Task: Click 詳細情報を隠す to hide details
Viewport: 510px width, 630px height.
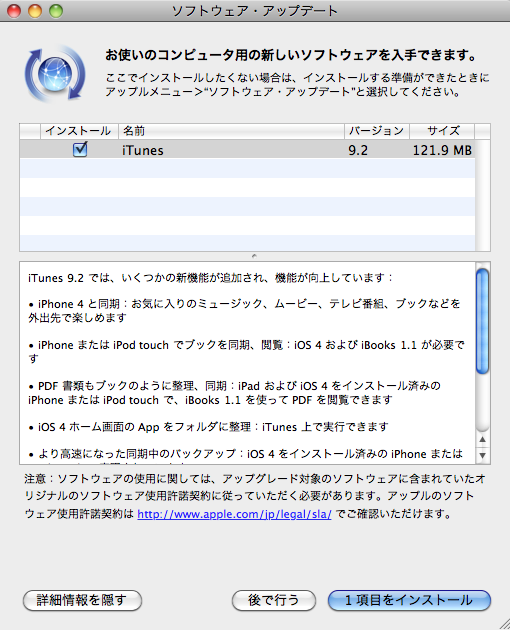Action: pos(82,600)
